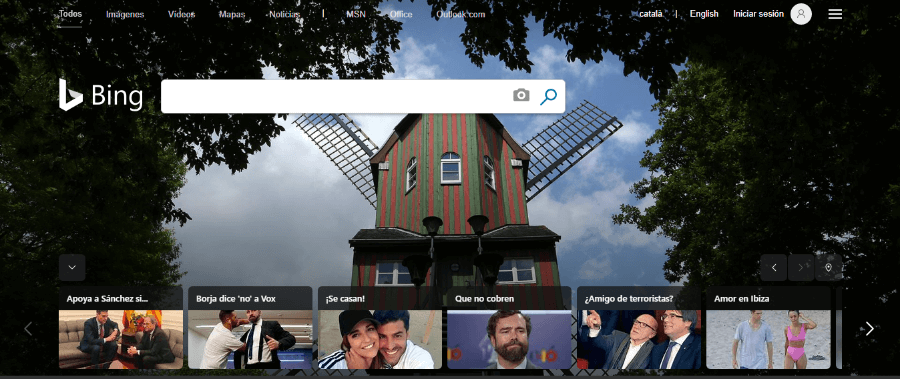Viewport: 900px width, 379px height.
Task: Collapse the news carousel with chevron
Action: click(72, 268)
